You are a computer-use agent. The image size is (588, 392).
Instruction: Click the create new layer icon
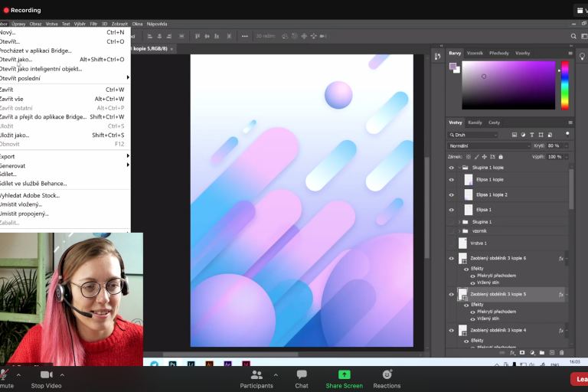click(551, 352)
